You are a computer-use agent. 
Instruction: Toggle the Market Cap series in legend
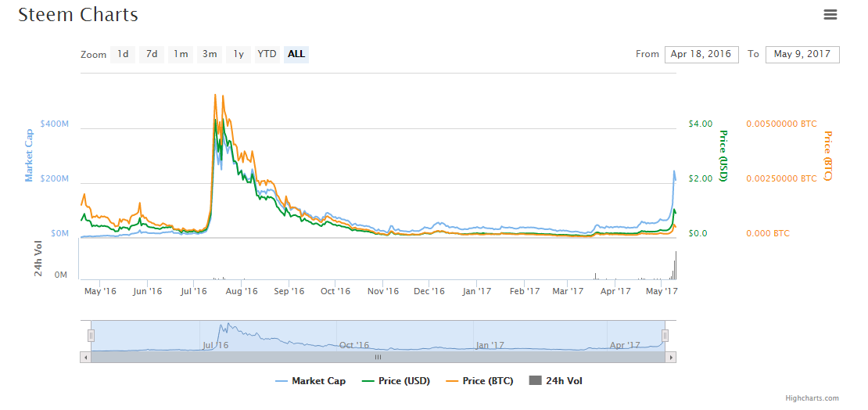(x=310, y=380)
